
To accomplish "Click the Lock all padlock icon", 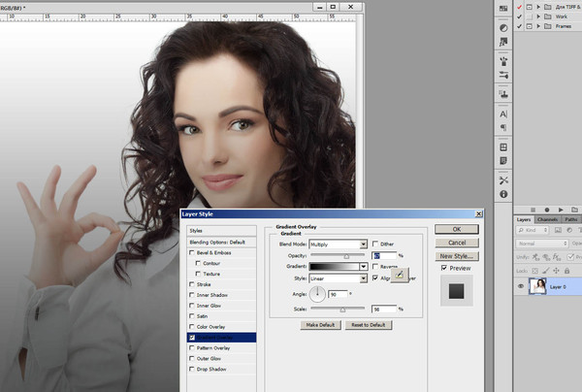I will click(566, 271).
